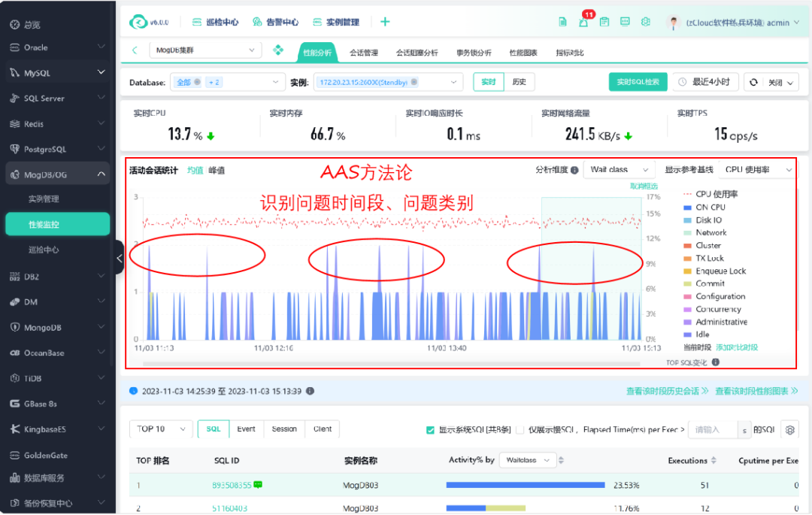Click the 实时SQL检索 button

(640, 81)
